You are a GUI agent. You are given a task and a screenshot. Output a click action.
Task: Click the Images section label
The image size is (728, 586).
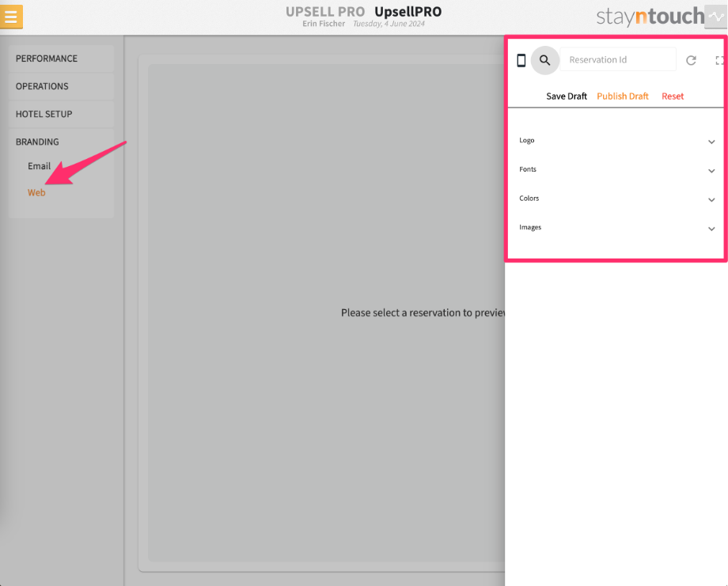coord(529,227)
